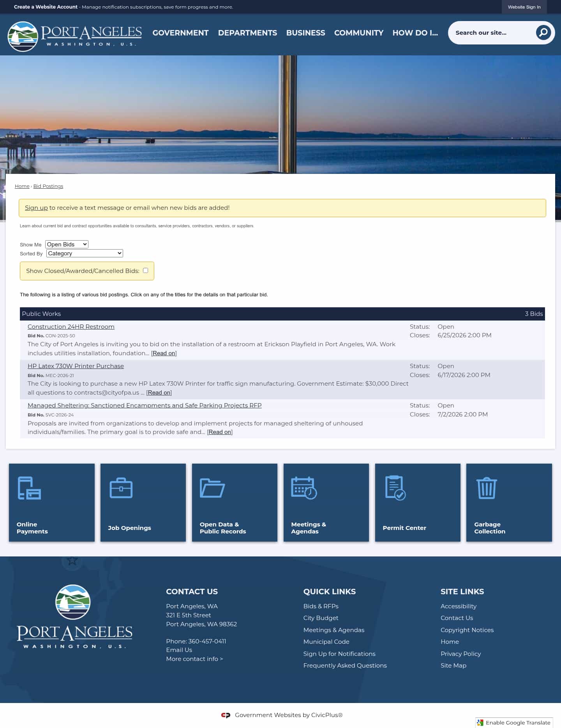The height and width of the screenshot is (728, 561).
Task: Open the Business menu
Action: click(305, 33)
